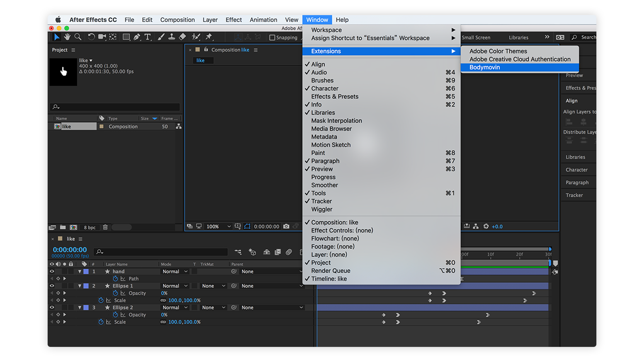Select the Hand tool in the toolbar
644x362 pixels.
(67, 37)
